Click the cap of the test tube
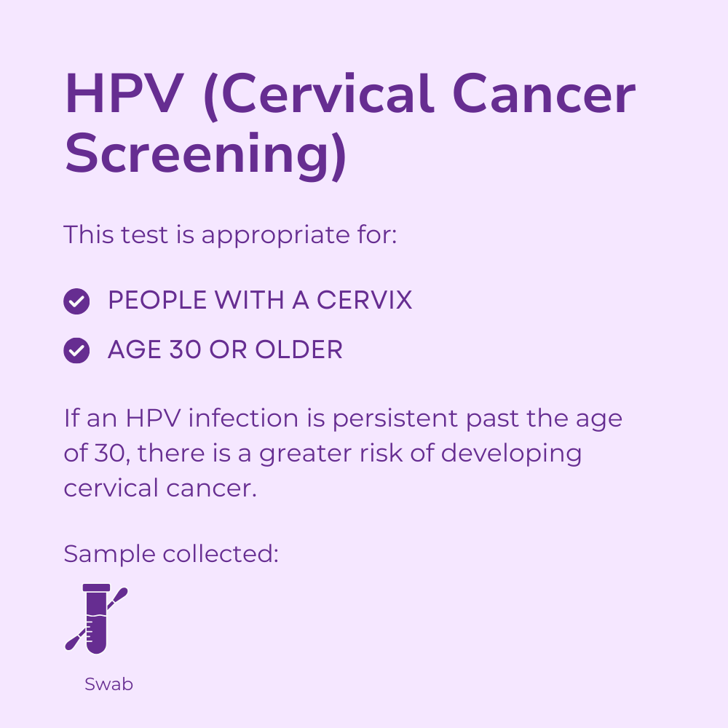728x728 pixels. [96, 587]
